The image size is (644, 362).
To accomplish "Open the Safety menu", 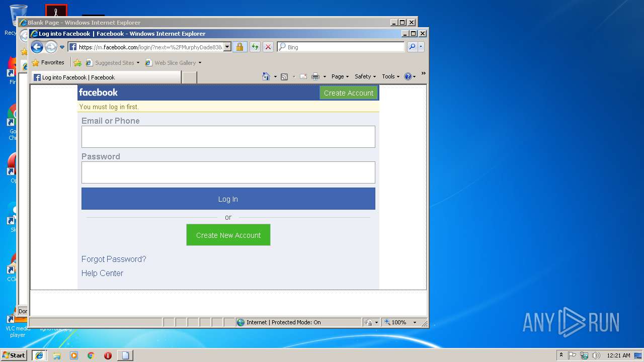I will click(x=365, y=76).
